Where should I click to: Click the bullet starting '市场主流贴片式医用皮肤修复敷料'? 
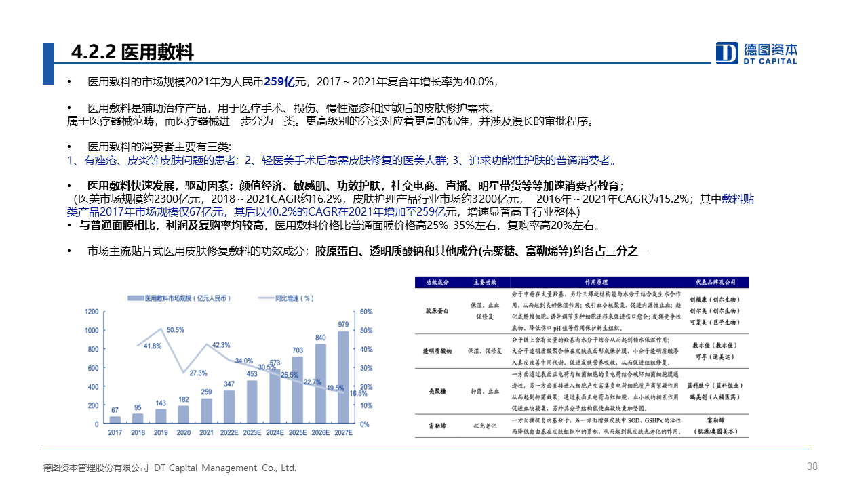368,251
